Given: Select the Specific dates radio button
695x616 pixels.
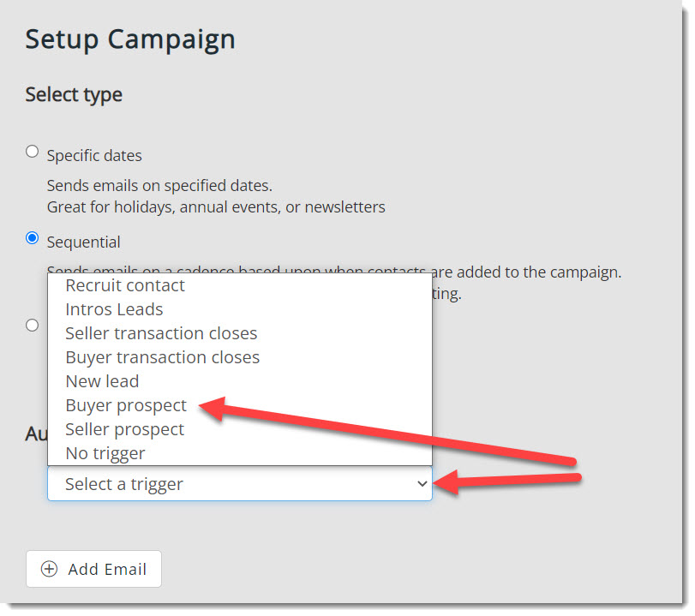Looking at the screenshot, I should pos(33,152).
